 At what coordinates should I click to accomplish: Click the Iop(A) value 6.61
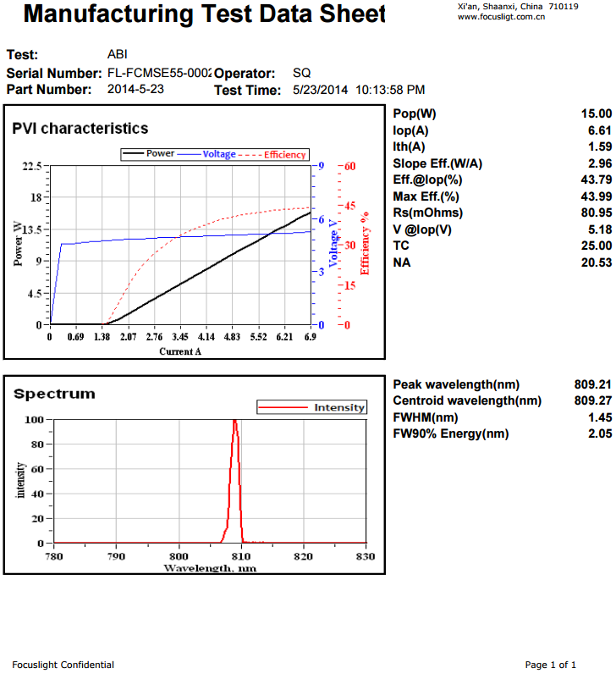click(600, 130)
